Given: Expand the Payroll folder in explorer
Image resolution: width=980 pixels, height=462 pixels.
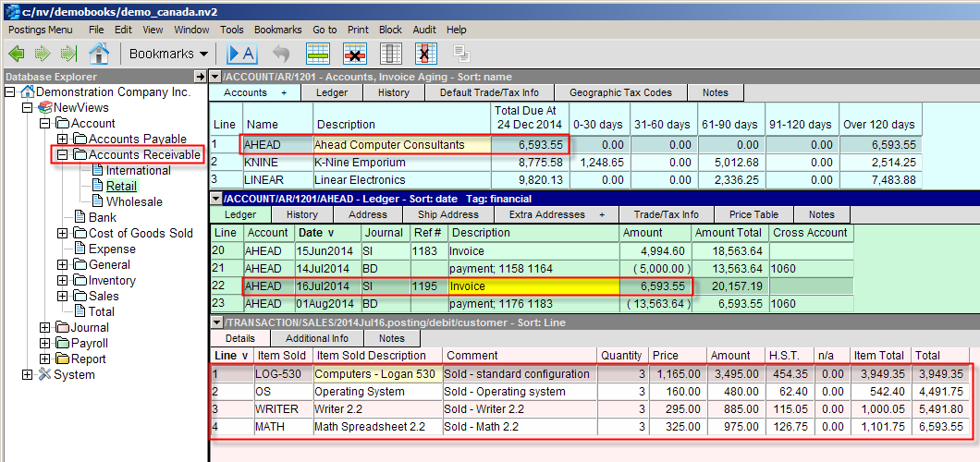Looking at the screenshot, I should coord(45,344).
